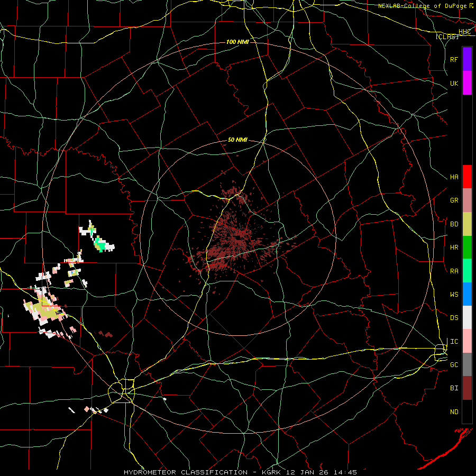Screen dimensions: 476x476
Task: Select the IC pink legend swatch
Action: click(x=467, y=341)
